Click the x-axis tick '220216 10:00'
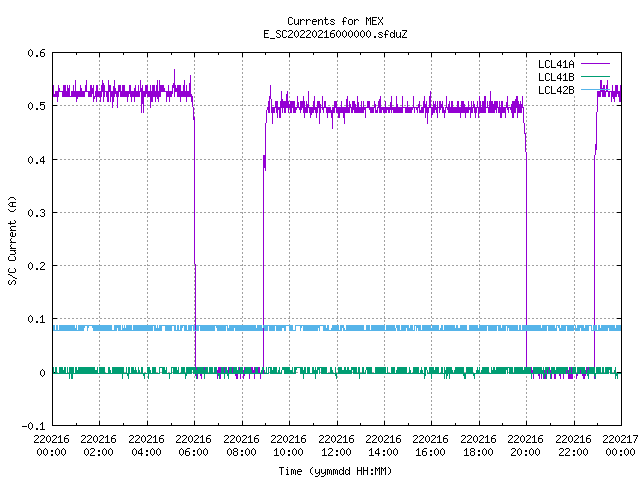This screenshot has width=640, height=480. [289, 446]
